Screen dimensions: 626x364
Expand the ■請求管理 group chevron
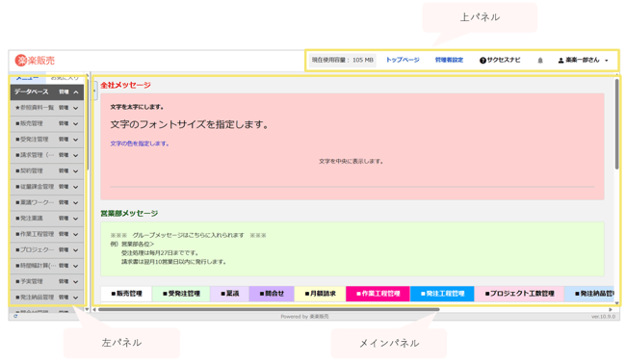point(76,155)
